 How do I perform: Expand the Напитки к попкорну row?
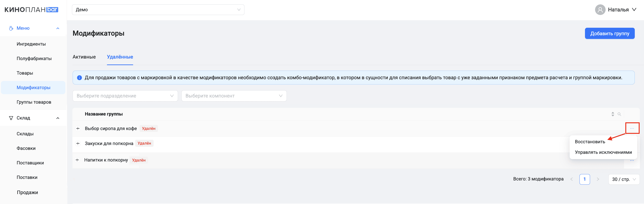pos(77,160)
